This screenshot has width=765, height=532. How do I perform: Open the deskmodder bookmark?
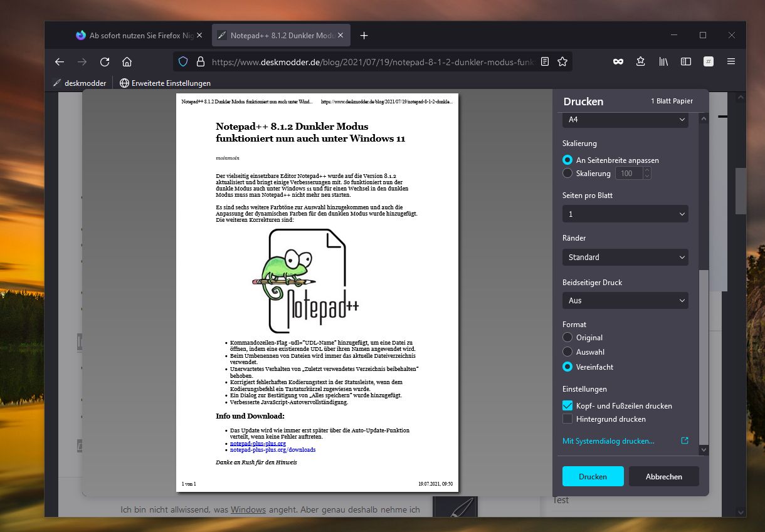click(x=80, y=83)
